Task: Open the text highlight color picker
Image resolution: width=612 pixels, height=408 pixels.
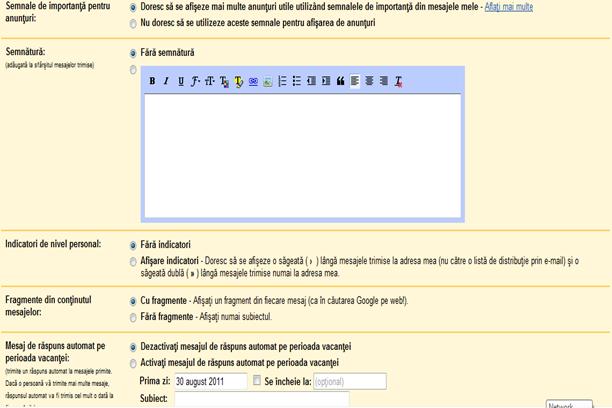Action: pyautogui.click(x=238, y=81)
